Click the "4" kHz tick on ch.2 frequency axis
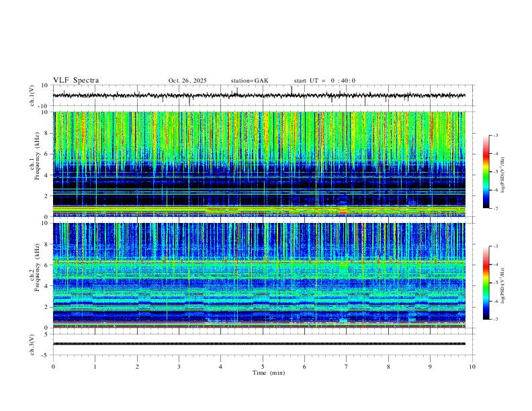532x411 pixels. tap(47, 286)
